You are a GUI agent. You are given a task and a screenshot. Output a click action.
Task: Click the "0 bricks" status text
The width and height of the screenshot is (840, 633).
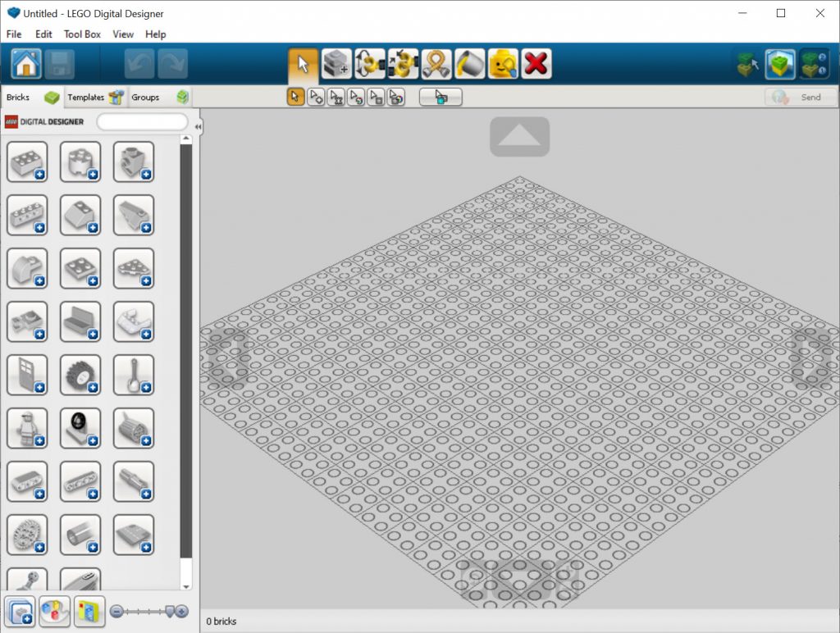point(221,622)
